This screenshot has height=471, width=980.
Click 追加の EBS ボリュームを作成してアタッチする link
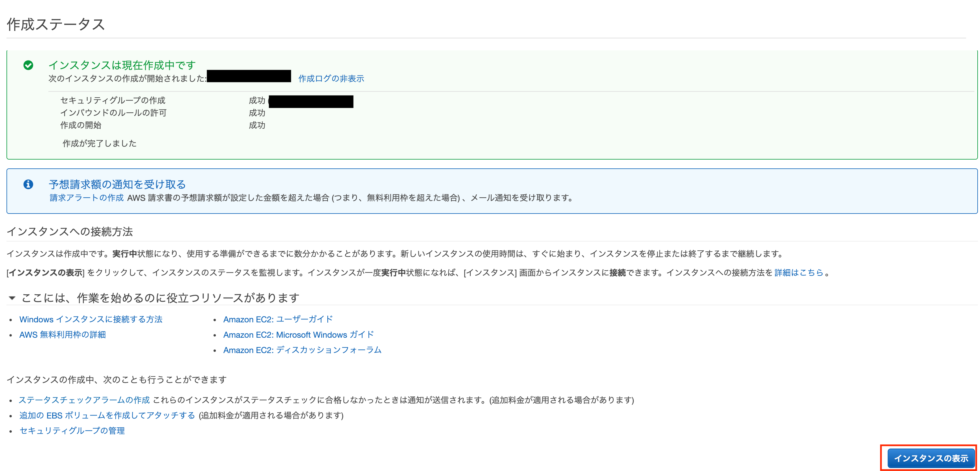(x=107, y=416)
